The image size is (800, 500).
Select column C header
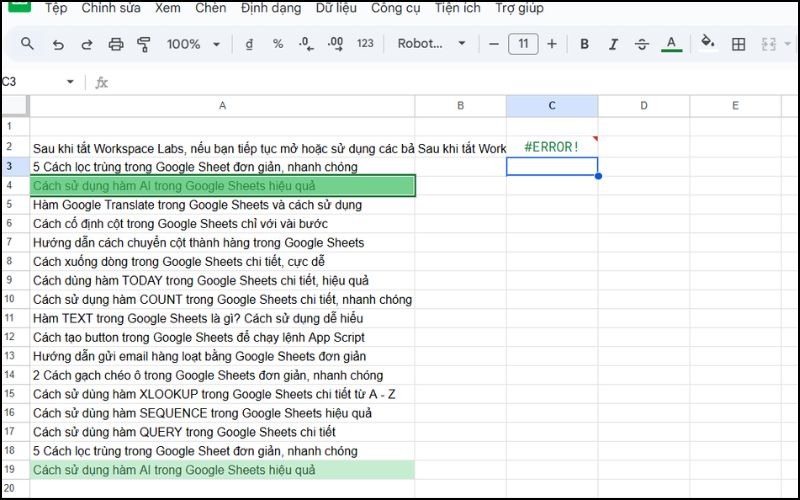[552, 106]
